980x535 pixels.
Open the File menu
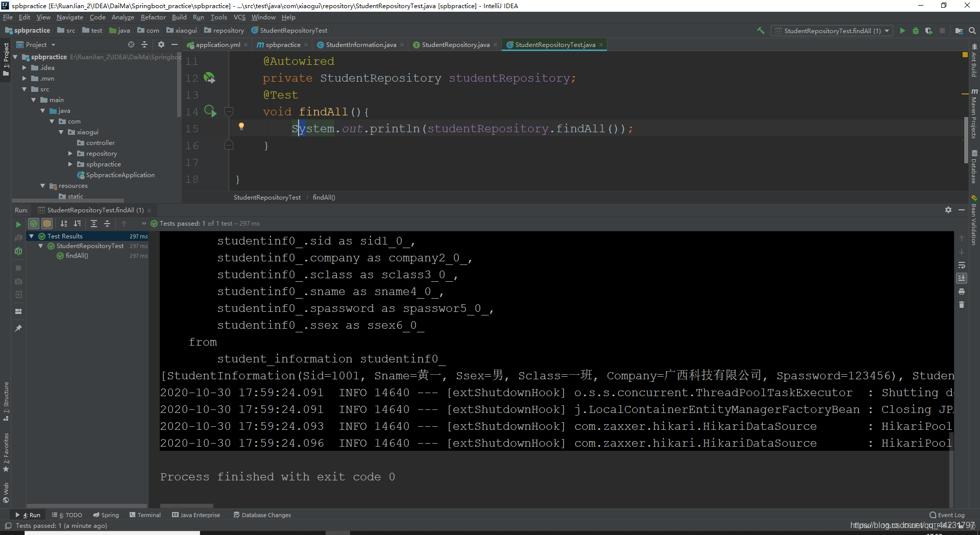8,17
